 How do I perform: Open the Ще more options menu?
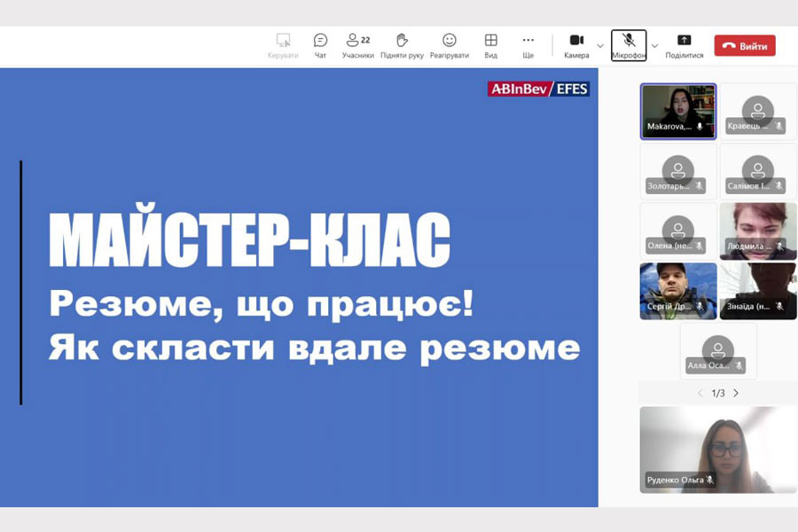(x=528, y=45)
